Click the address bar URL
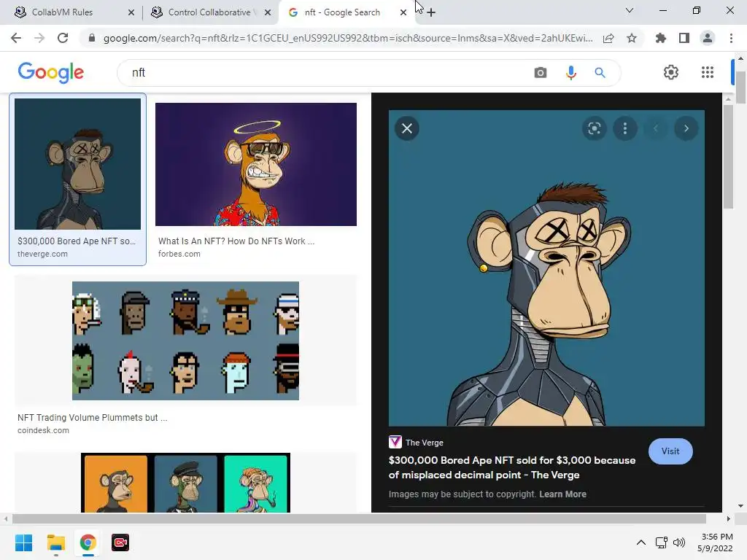 [x=348, y=38]
